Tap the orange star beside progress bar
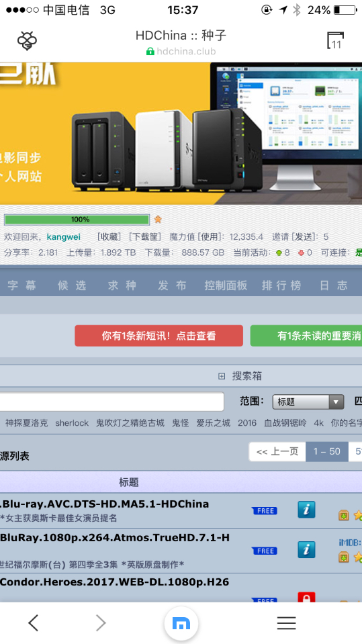The image size is (362, 644). 158,220
